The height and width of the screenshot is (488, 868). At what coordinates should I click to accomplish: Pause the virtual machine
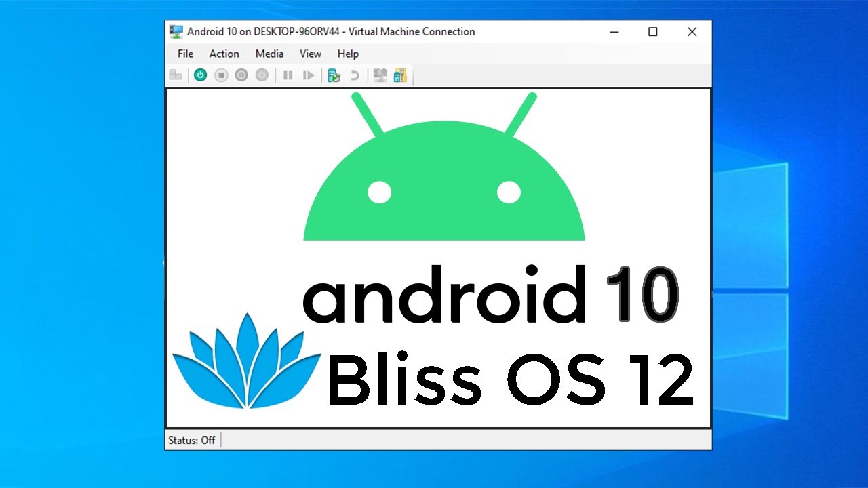(x=288, y=75)
